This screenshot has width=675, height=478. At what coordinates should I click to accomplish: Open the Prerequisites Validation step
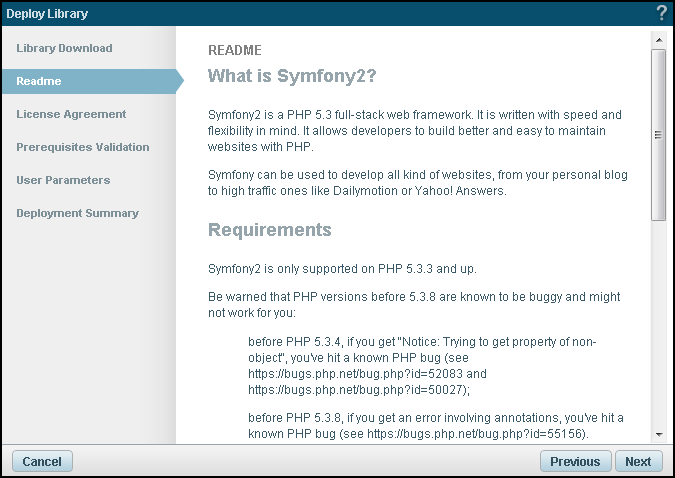pyautogui.click(x=82, y=147)
